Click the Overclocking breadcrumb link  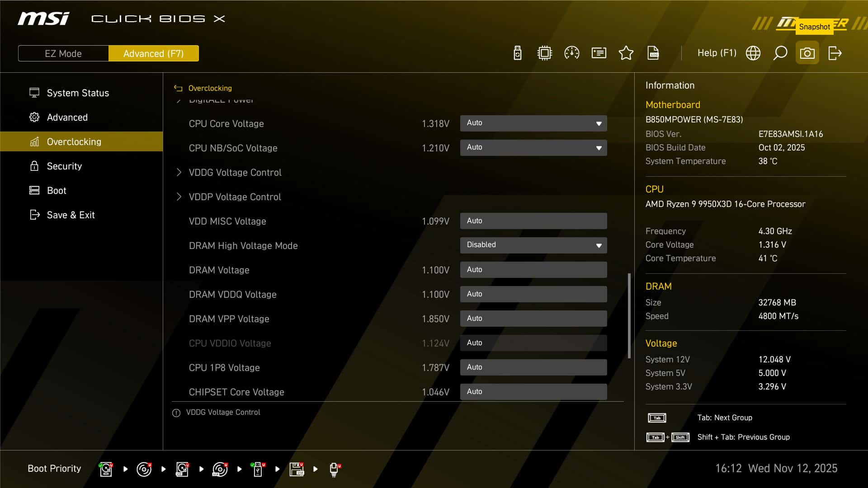[210, 88]
